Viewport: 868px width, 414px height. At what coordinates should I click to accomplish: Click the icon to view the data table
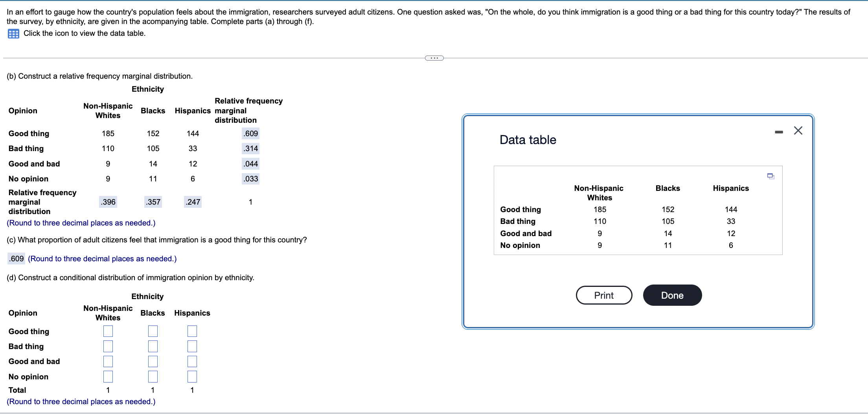(13, 33)
